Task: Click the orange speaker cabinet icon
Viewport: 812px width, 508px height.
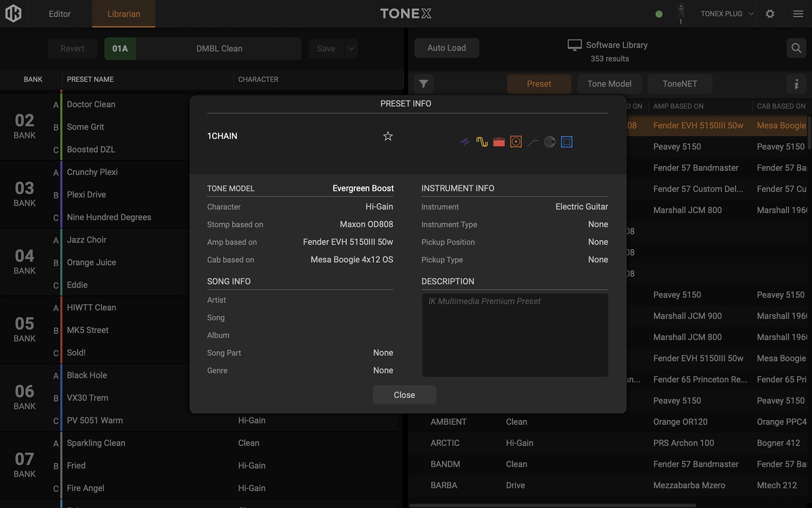Action: (516, 142)
